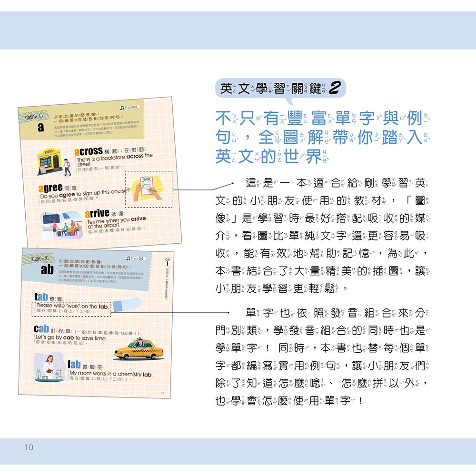The image size is (476, 476).
Task: Click the word 'agree' vocabulary heading
Action: pyautogui.click(x=51, y=188)
